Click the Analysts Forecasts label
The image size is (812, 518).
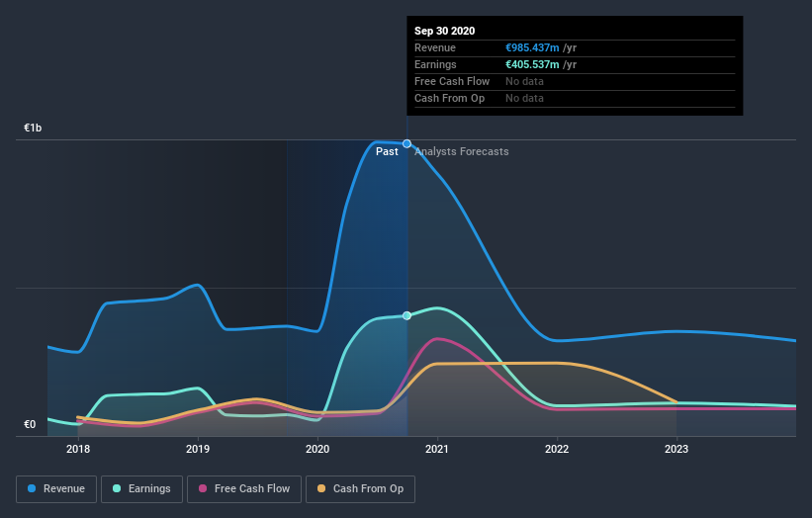[462, 151]
